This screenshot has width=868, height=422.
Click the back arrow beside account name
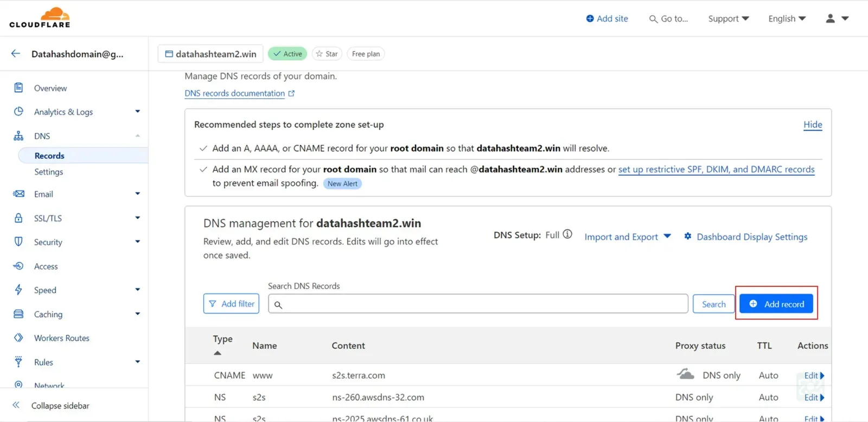pyautogui.click(x=16, y=54)
